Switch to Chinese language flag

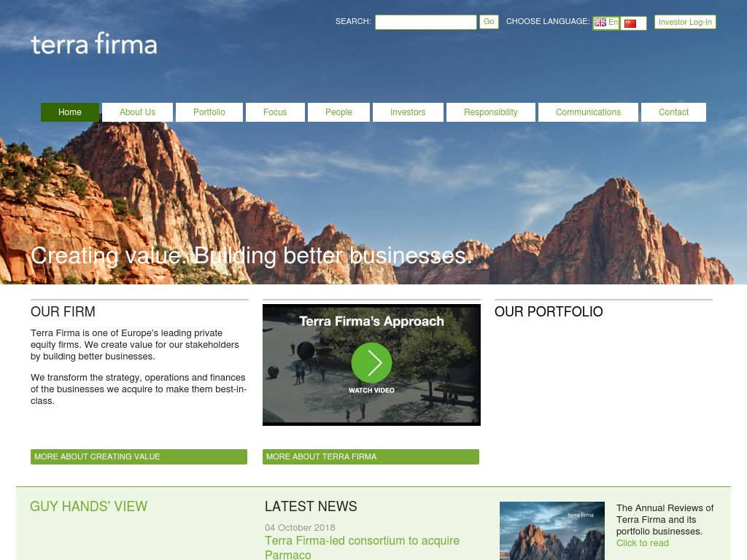click(x=632, y=23)
